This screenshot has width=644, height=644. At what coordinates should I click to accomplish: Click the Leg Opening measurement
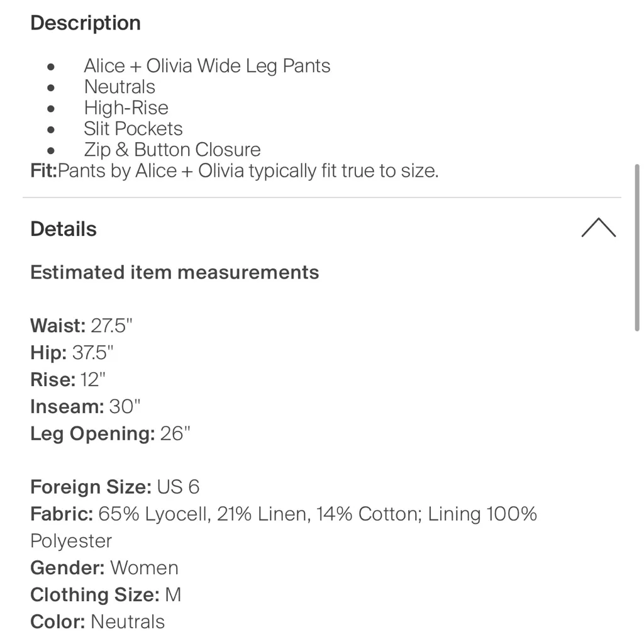pyautogui.click(x=110, y=434)
